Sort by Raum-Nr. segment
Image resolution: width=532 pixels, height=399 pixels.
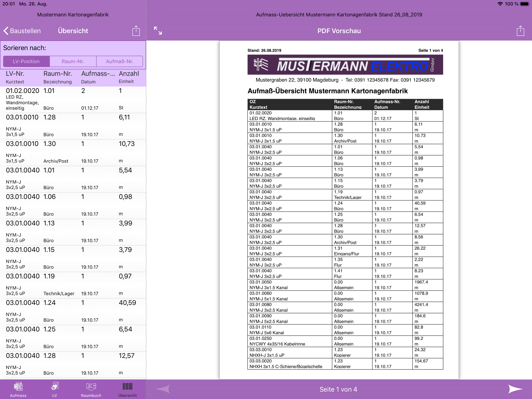pos(73,61)
